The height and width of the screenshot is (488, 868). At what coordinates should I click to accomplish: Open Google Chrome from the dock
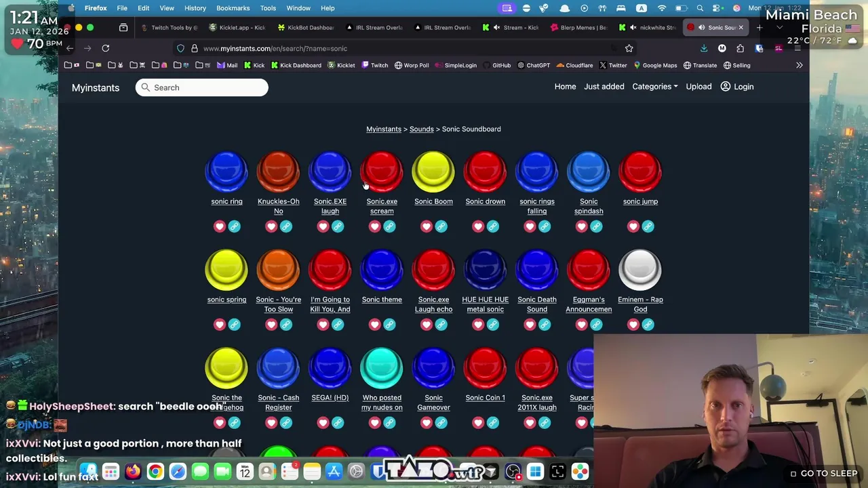[x=155, y=471]
